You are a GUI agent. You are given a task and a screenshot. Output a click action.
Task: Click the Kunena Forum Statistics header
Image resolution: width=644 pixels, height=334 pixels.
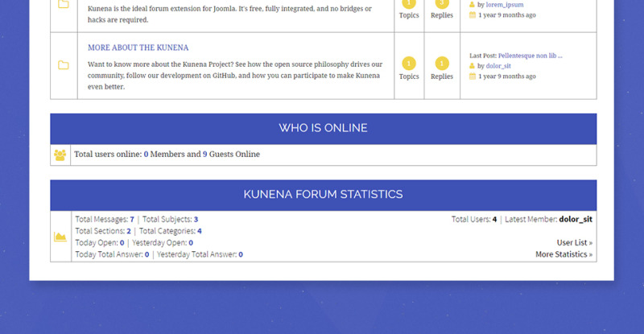(x=324, y=195)
